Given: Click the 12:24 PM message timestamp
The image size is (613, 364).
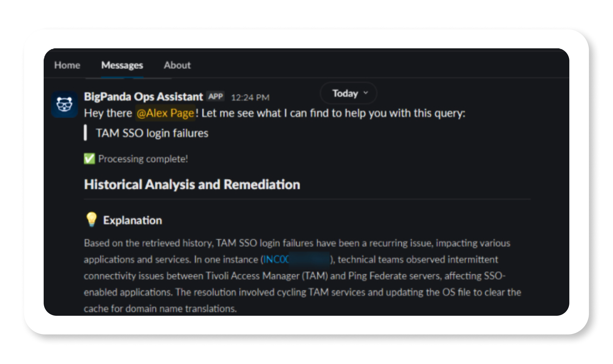Looking at the screenshot, I should [250, 97].
